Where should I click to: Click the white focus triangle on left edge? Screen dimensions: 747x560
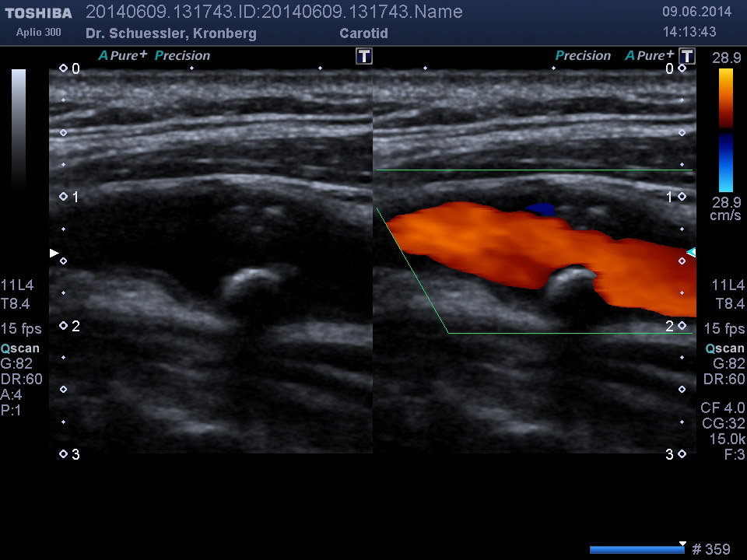(54, 253)
